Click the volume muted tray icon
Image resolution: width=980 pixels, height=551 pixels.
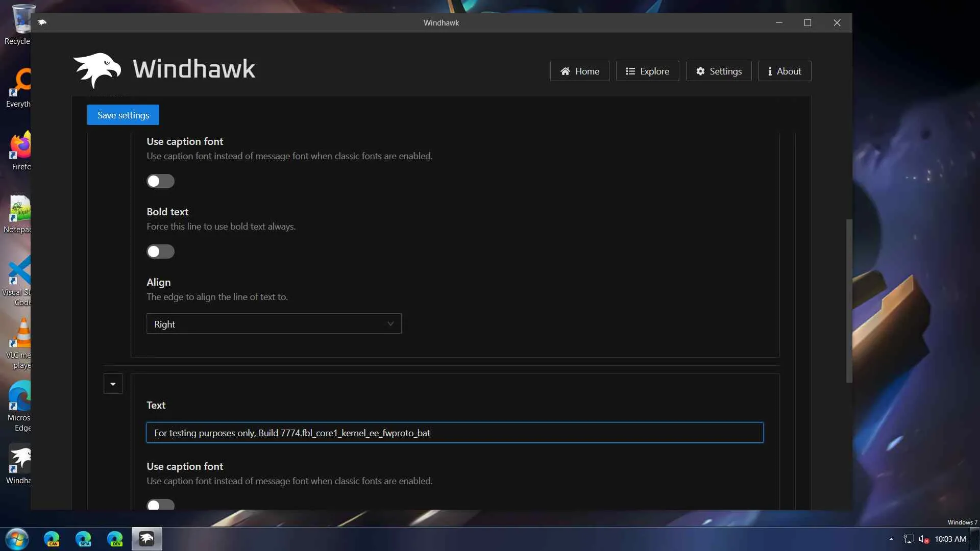923,539
